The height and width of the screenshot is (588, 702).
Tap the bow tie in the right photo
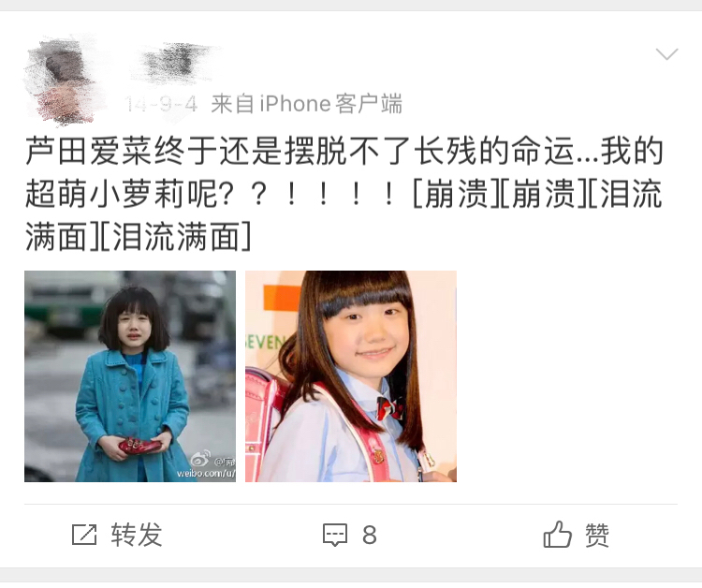(x=390, y=408)
